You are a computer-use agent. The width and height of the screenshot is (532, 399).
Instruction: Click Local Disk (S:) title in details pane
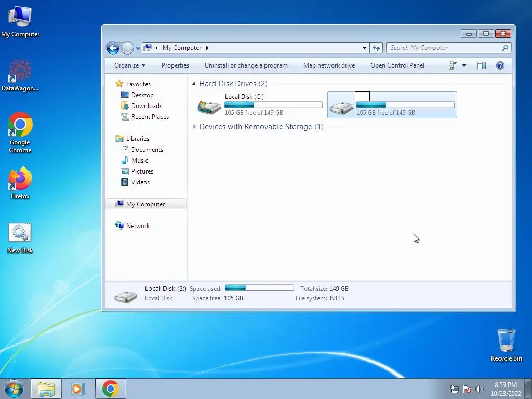(166, 288)
